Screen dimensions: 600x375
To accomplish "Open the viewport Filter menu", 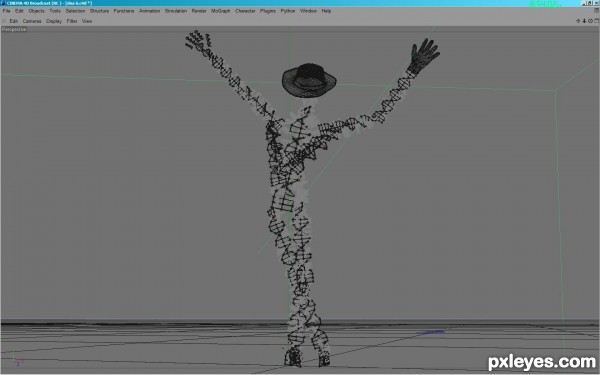I will 72,21.
